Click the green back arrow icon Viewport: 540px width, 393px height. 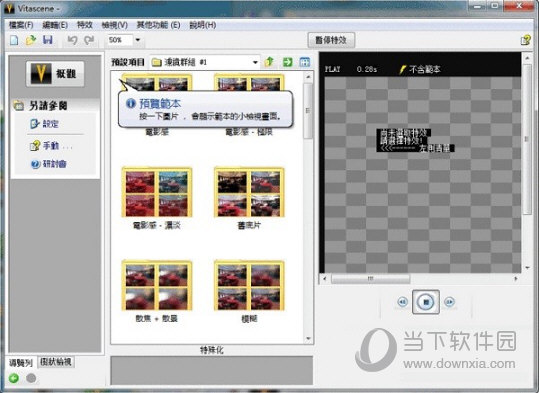(14, 378)
